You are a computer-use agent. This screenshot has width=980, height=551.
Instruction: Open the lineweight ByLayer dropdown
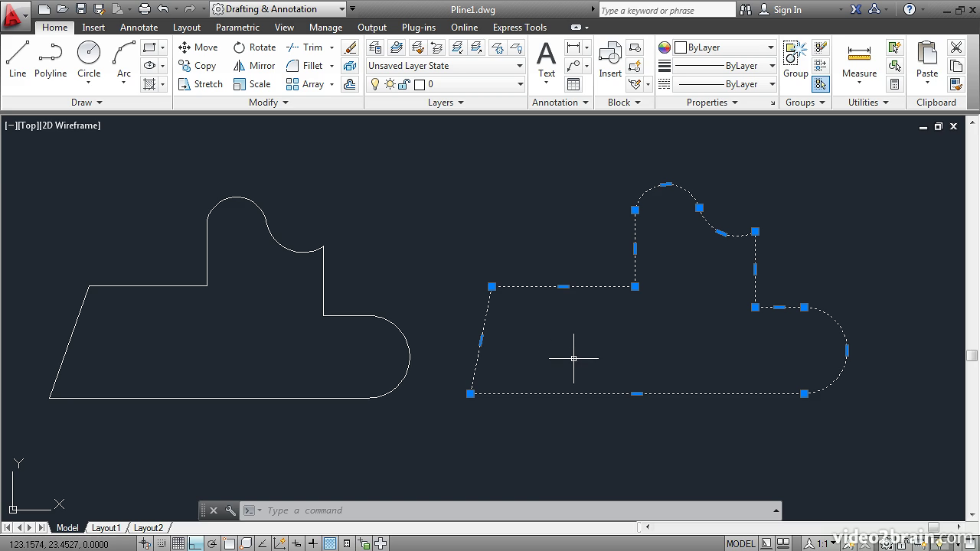tap(724, 66)
